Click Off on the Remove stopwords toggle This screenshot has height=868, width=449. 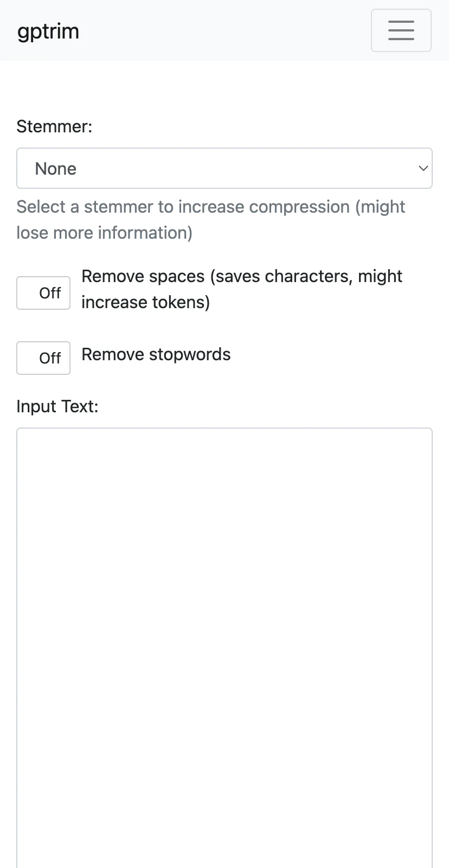click(50, 358)
